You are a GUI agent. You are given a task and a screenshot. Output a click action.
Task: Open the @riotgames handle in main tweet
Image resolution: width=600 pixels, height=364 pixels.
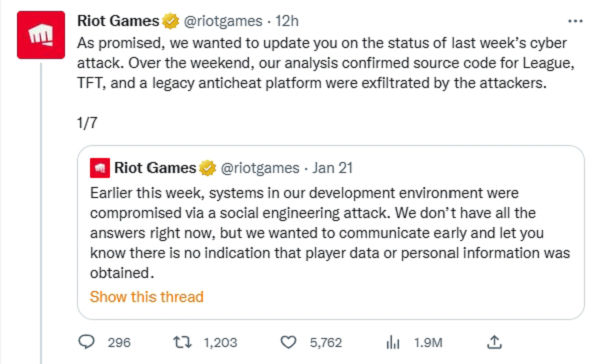pyautogui.click(x=223, y=21)
